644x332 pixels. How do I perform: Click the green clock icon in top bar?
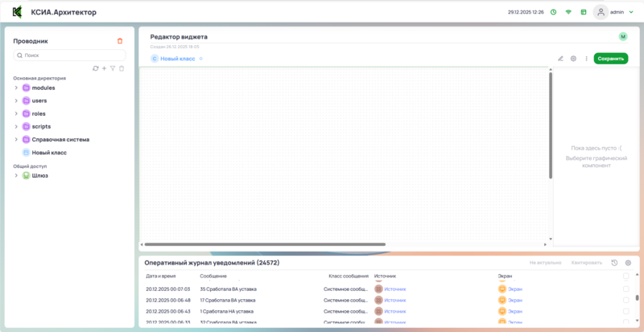[x=553, y=12]
